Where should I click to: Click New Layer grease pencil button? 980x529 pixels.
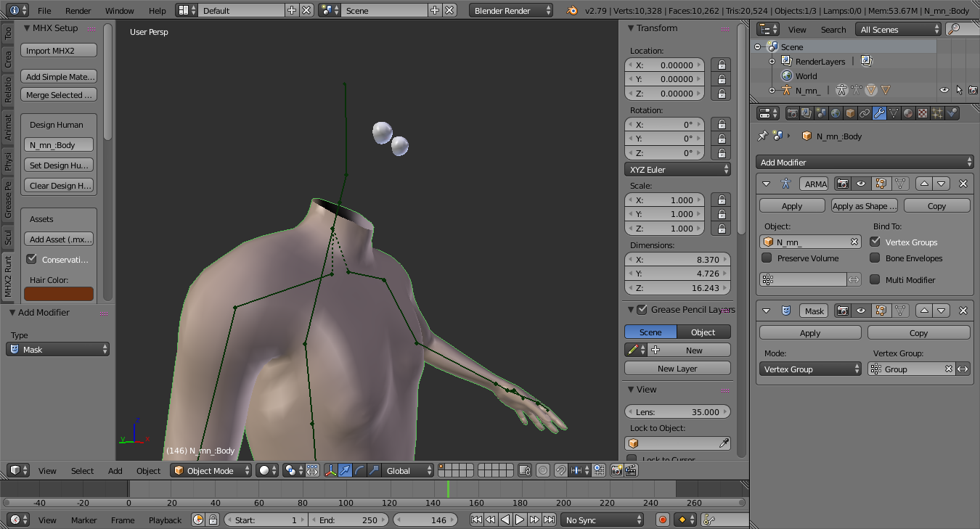point(677,368)
